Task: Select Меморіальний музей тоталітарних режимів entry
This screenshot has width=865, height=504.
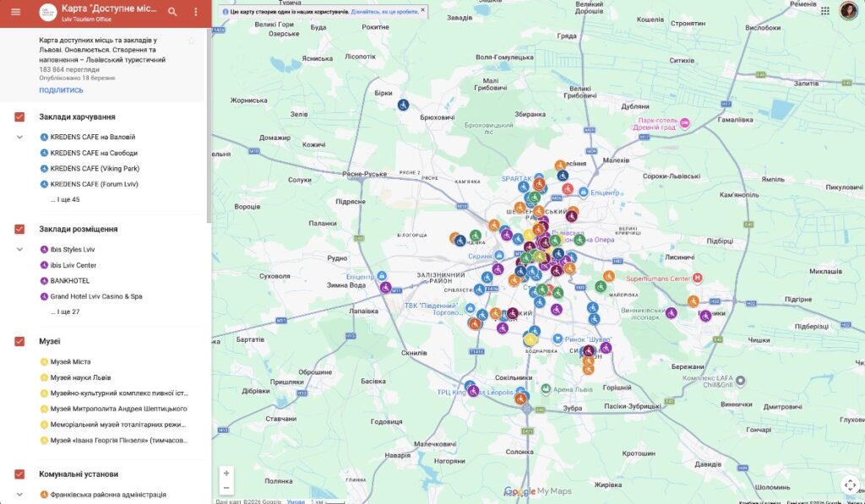Action: (118, 425)
